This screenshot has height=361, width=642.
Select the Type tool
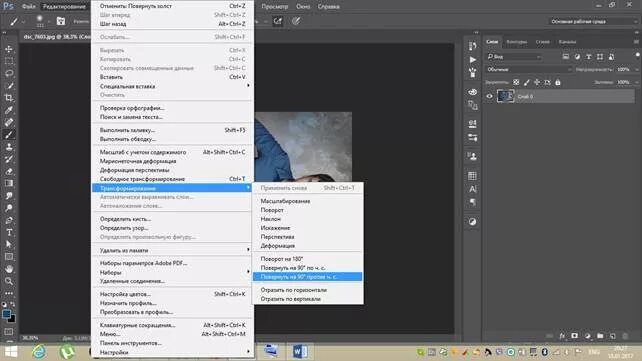click(9, 232)
